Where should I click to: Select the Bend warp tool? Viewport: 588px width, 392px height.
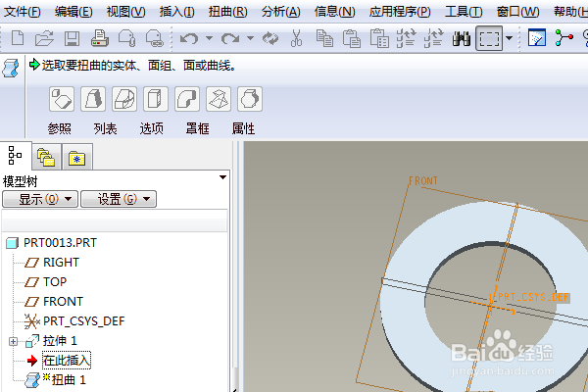coord(187,99)
